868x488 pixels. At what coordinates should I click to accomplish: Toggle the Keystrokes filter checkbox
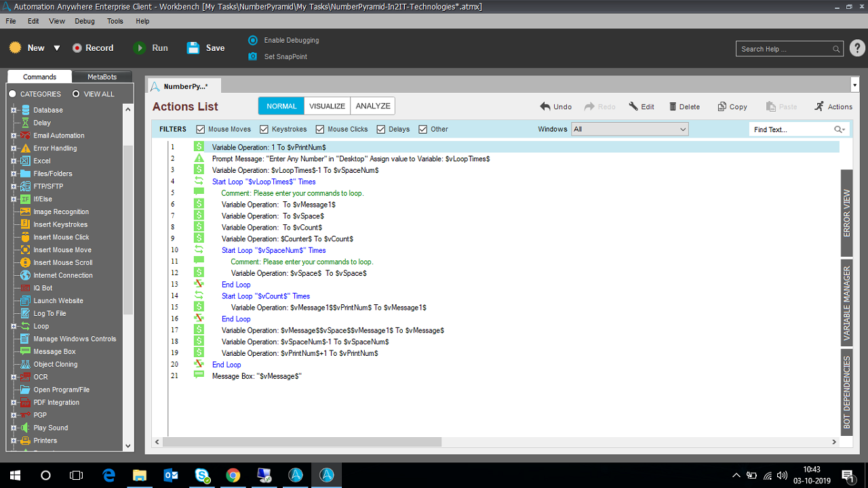click(264, 129)
